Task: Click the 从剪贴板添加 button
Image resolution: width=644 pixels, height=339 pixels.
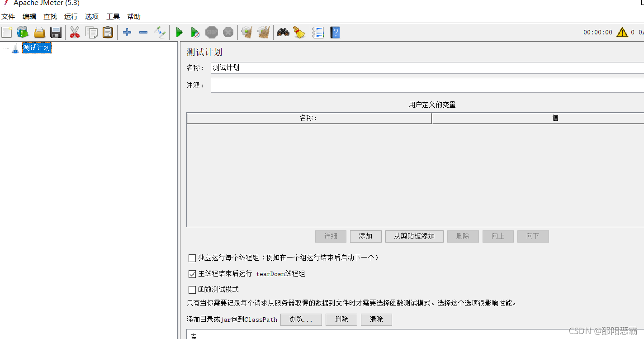Action: click(x=414, y=236)
